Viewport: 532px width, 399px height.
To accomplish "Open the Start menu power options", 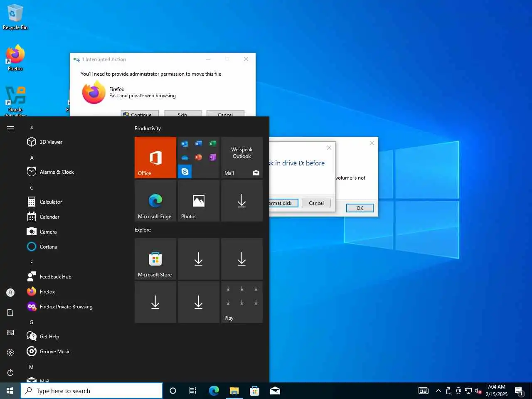I will (10, 372).
